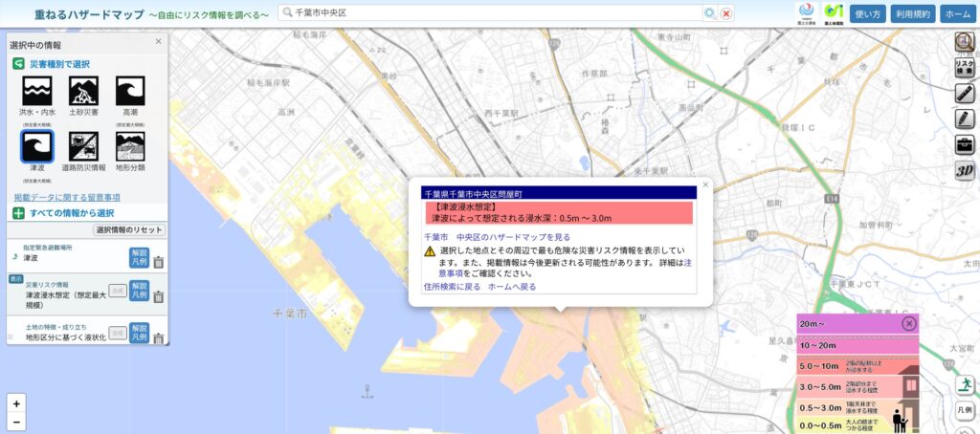Screen dimensions: 980x434
Task: Switch to 3D view
Action: click(965, 170)
